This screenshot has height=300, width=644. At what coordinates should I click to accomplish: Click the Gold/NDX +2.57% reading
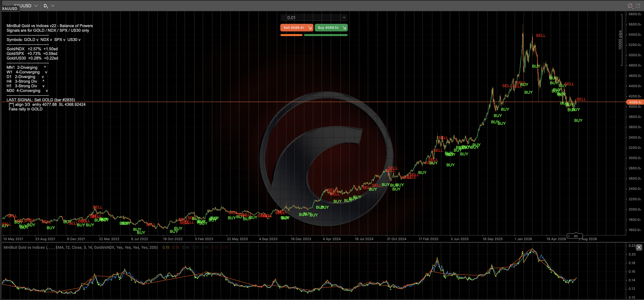(32, 49)
